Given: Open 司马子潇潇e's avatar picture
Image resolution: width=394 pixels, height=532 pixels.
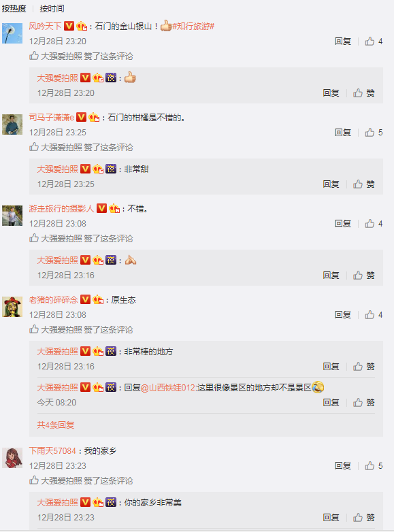Looking at the screenshot, I should pyautogui.click(x=12, y=124).
